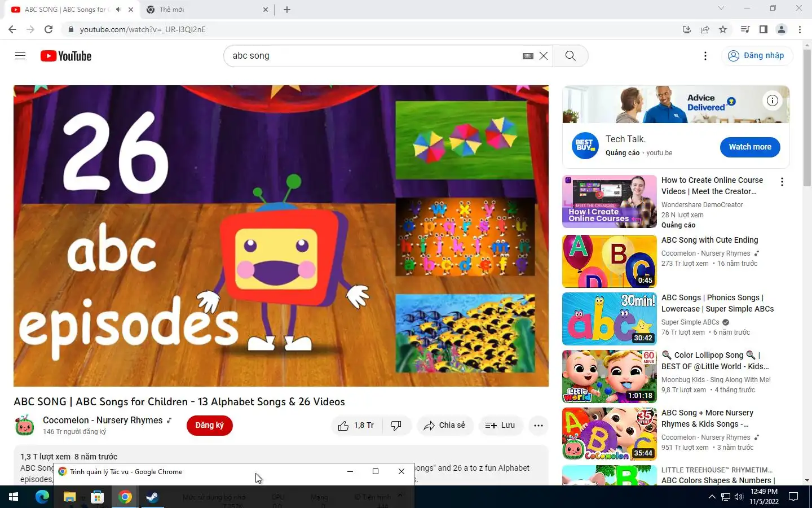Clear the search text with the X
This screenshot has width=812, height=508.
point(544,56)
